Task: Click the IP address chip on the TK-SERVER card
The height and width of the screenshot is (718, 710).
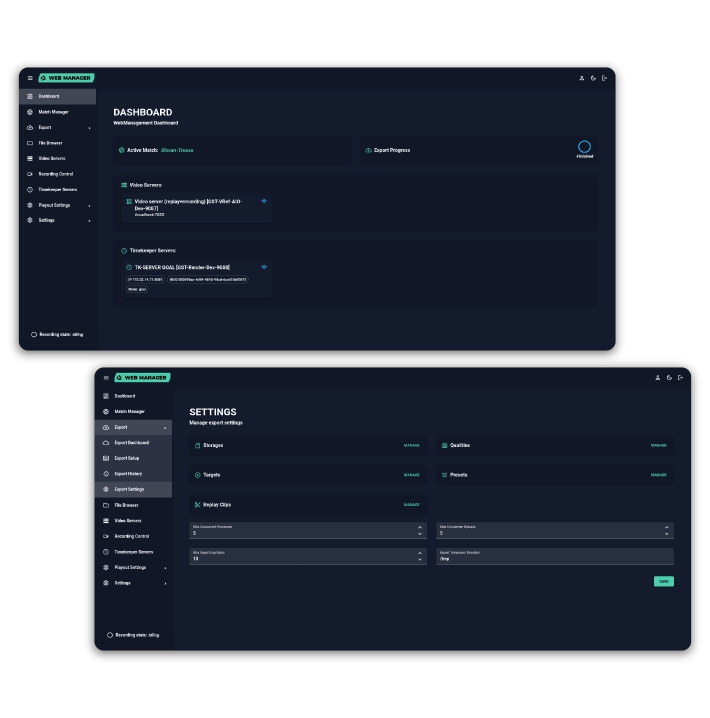Action: tap(145, 279)
